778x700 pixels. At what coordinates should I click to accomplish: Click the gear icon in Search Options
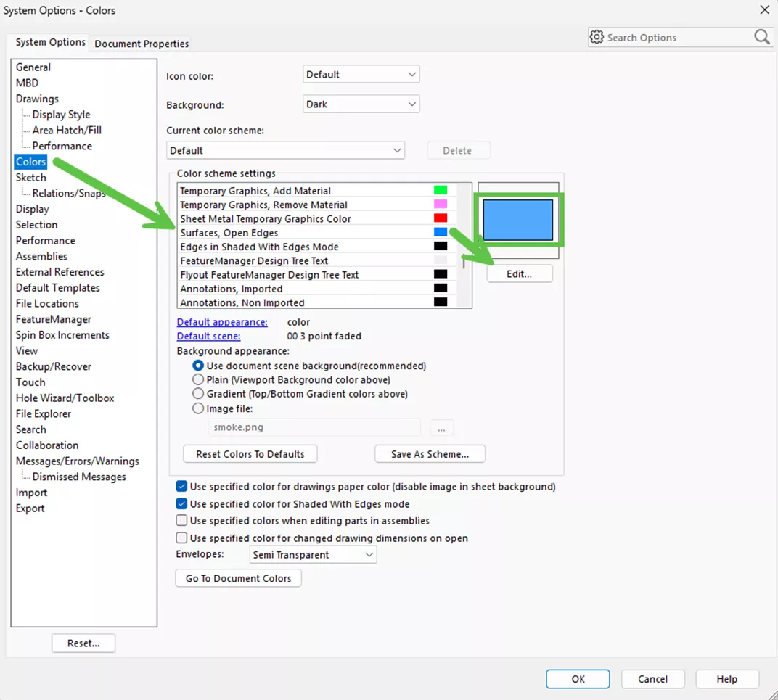pos(597,37)
